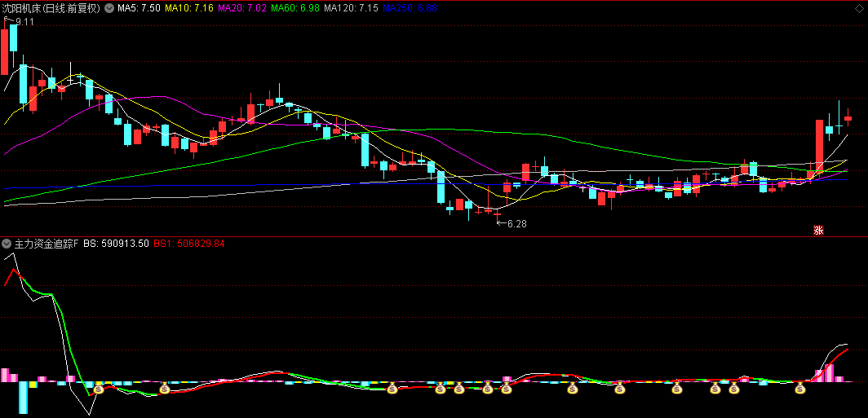Click the BS1: 506829.84 value
The width and height of the screenshot is (868, 418).
[x=188, y=244]
